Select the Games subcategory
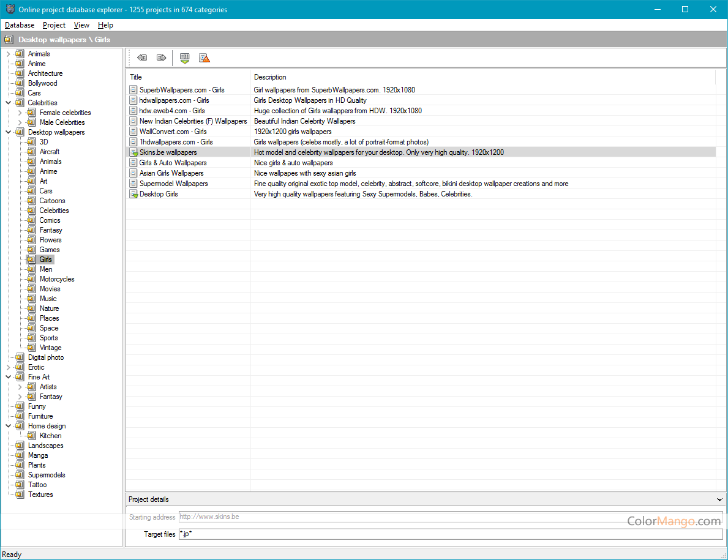The image size is (728, 560). pos(49,250)
